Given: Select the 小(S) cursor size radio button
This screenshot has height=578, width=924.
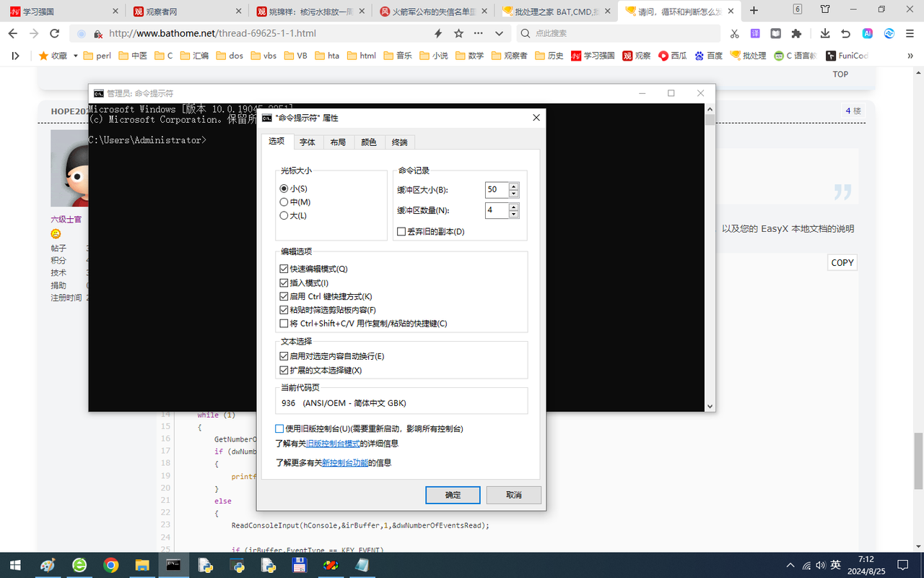Looking at the screenshot, I should click(x=284, y=188).
